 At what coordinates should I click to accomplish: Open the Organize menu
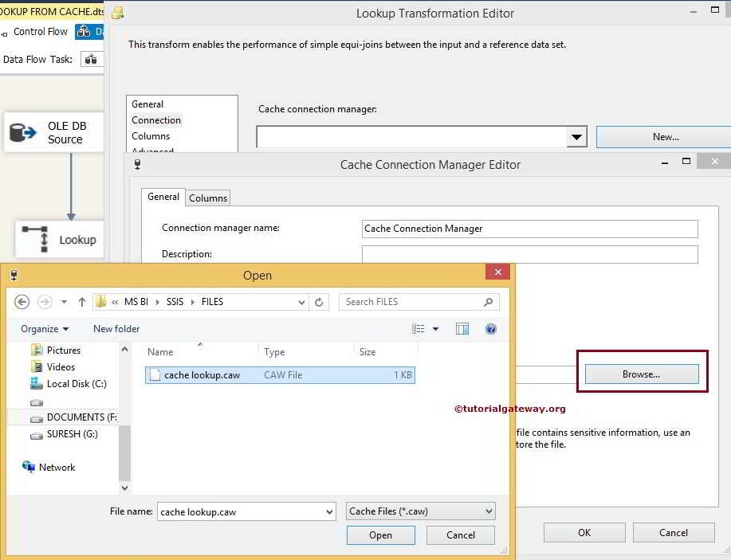45,329
